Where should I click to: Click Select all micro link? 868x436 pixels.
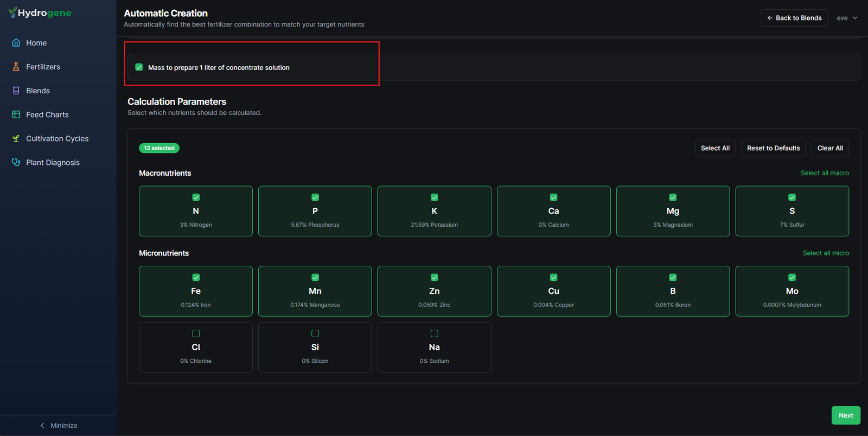(826, 253)
